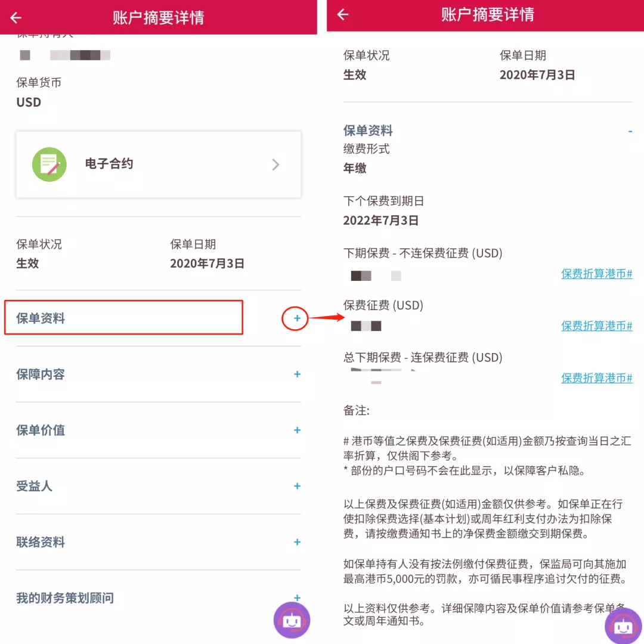Open chatbot assistant on left screen
644x644 pixels.
point(292,620)
